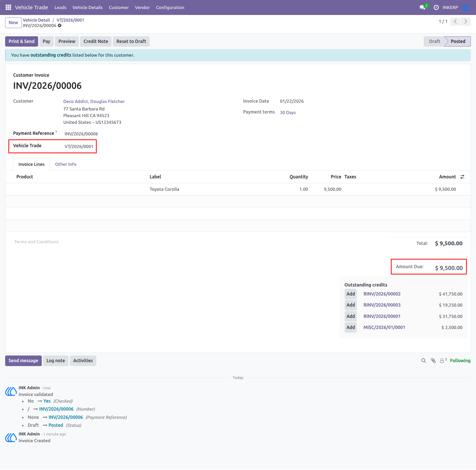Click the Payment Reference help question mark
Image resolution: width=476 pixels, height=470 pixels.
(x=56, y=132)
